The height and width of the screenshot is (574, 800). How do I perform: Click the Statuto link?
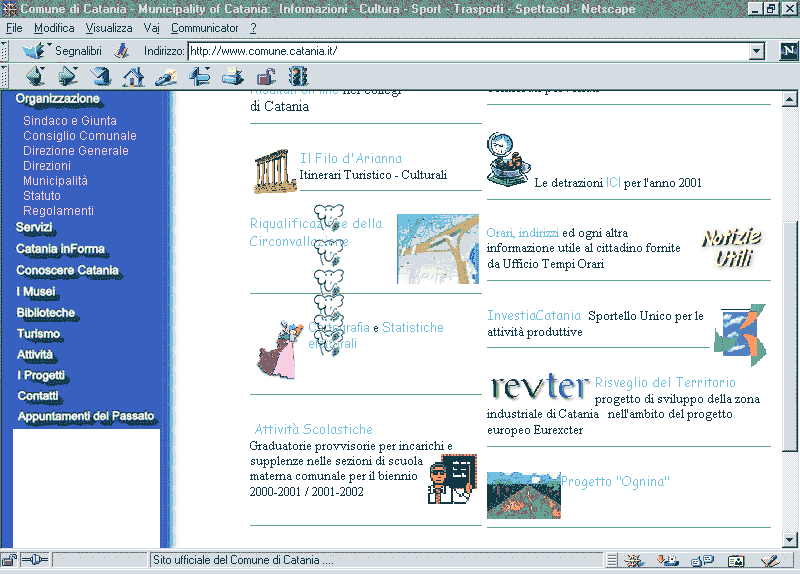[42, 196]
